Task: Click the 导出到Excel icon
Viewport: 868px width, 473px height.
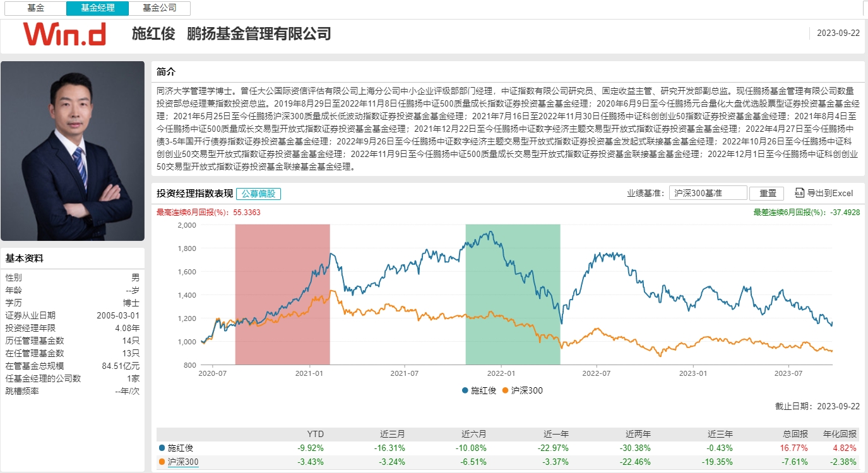Action: tap(799, 193)
